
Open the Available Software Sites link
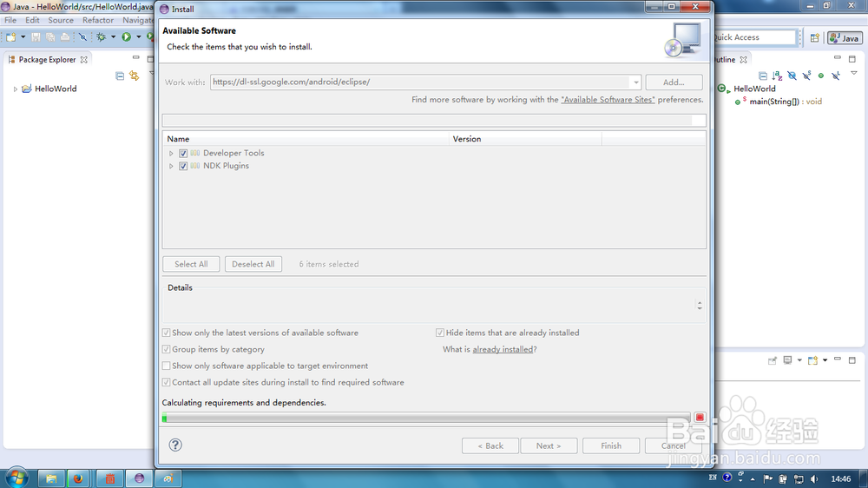(608, 100)
